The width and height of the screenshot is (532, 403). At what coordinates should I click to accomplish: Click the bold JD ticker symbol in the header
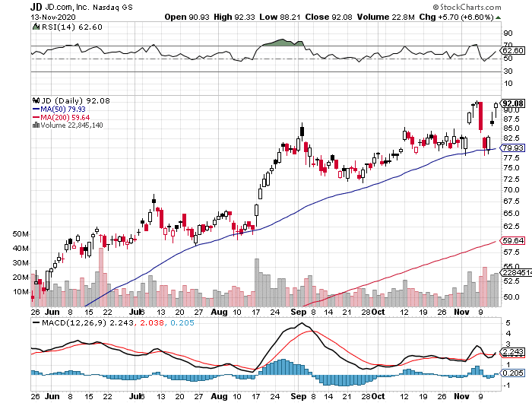[36, 7]
